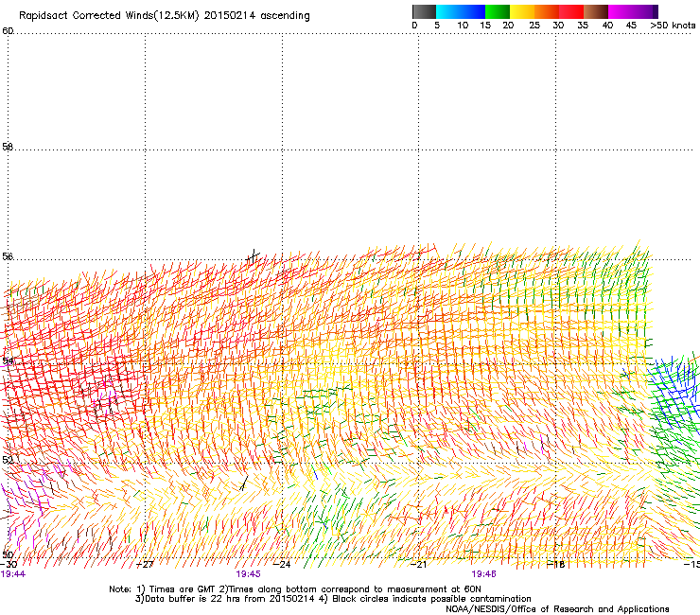Click the longitude label '-18' on the bottom axis
700x615 pixels.
click(556, 565)
